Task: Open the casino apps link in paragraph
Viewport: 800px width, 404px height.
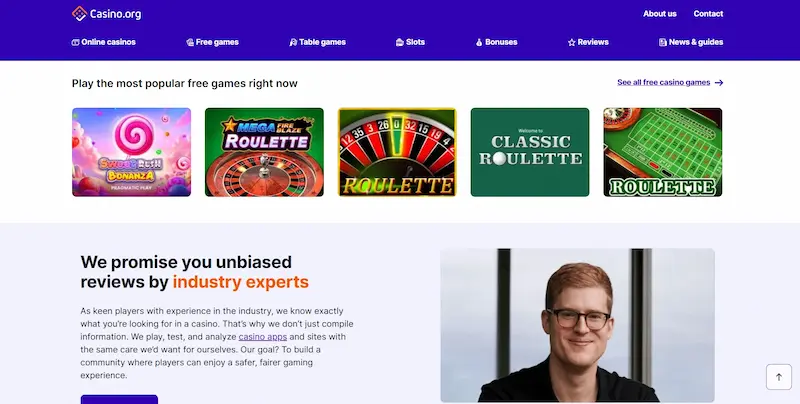Action: (x=263, y=337)
